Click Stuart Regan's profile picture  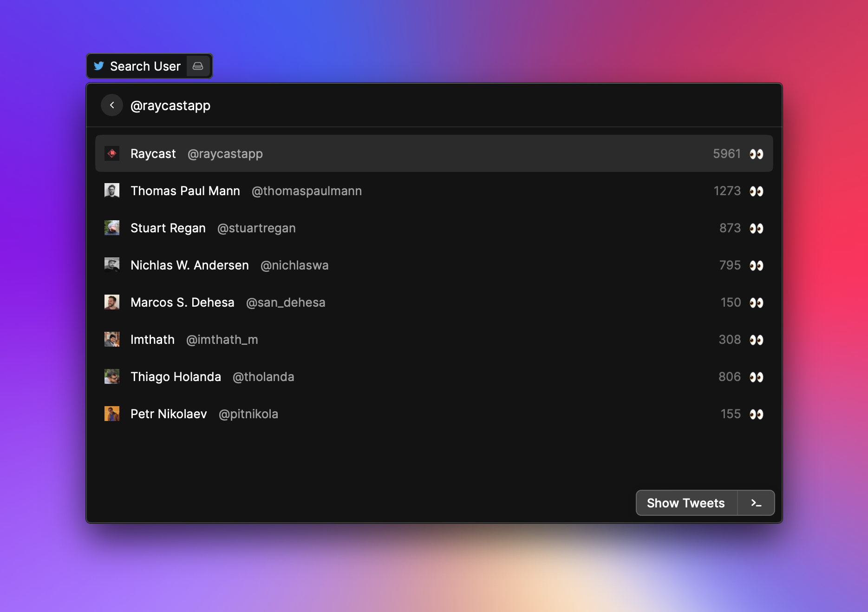[112, 228]
